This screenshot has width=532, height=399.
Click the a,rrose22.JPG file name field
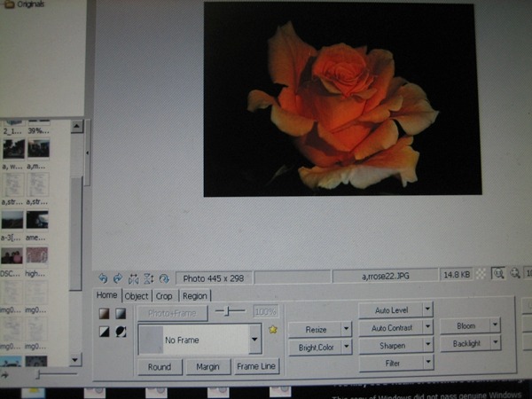point(385,276)
